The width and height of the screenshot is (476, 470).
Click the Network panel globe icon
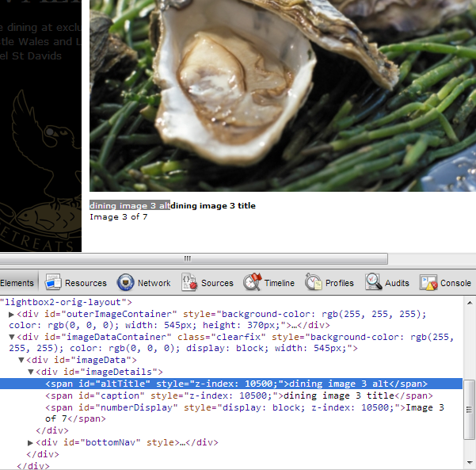pos(125,282)
